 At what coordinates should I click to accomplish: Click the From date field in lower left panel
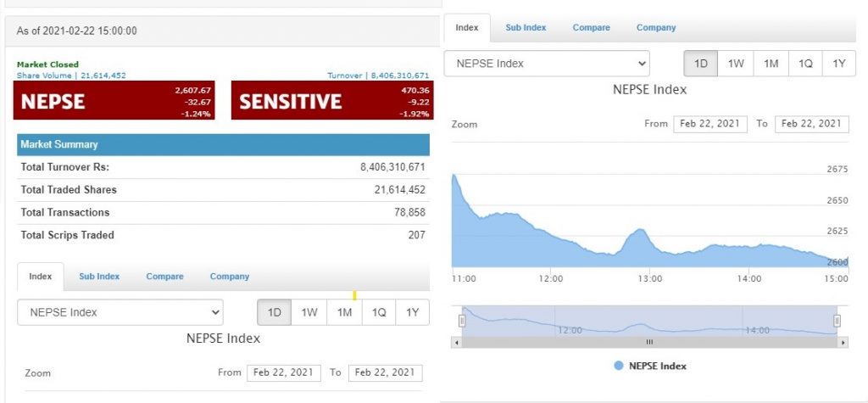[283, 373]
